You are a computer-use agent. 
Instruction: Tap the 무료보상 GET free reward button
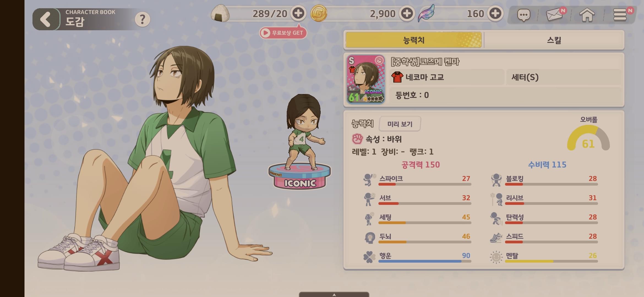tap(283, 33)
